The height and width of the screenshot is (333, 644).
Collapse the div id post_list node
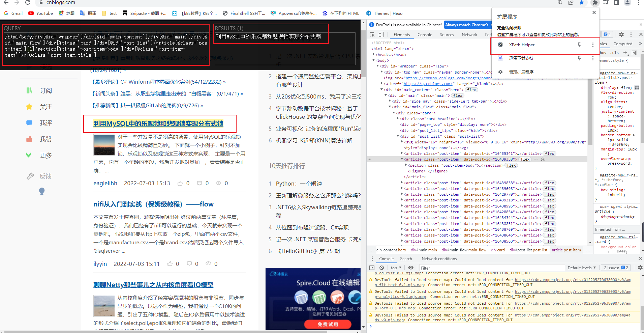pyautogui.click(x=398, y=136)
